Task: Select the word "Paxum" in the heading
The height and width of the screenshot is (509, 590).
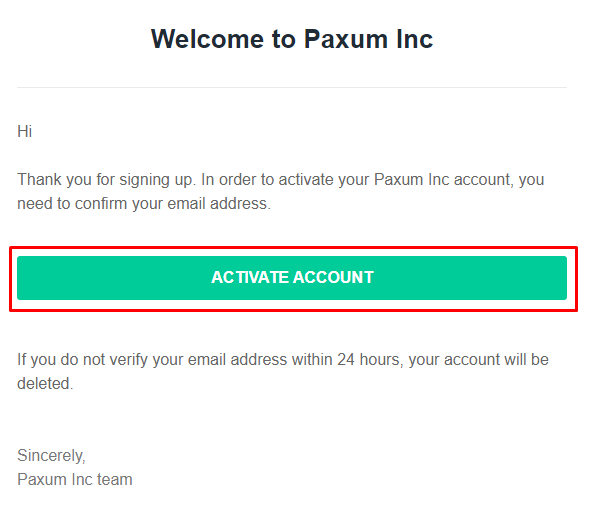Action: click(x=345, y=39)
